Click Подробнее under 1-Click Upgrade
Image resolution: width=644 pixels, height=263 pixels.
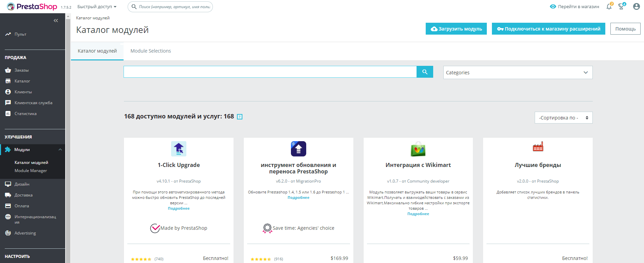179,208
